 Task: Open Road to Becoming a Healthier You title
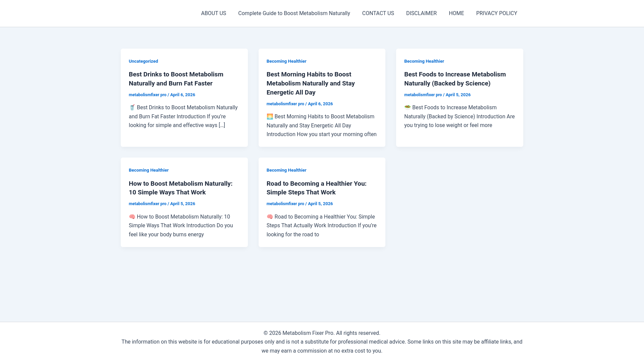point(316,188)
